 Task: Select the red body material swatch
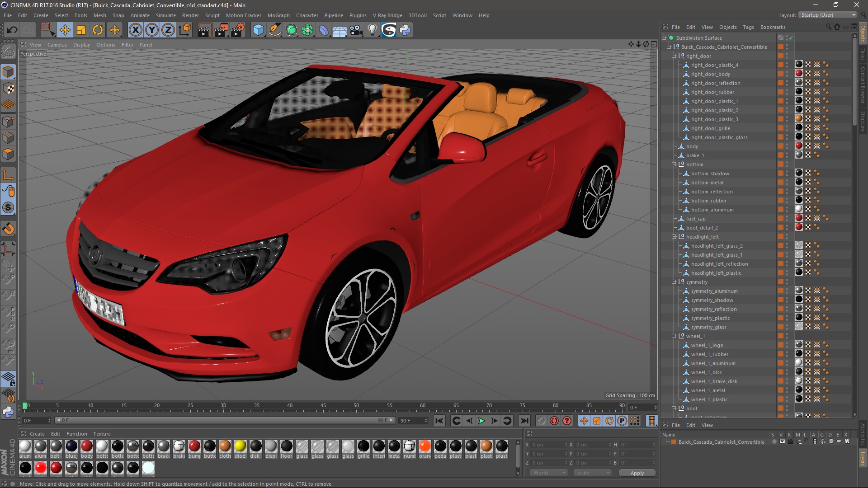(87, 446)
